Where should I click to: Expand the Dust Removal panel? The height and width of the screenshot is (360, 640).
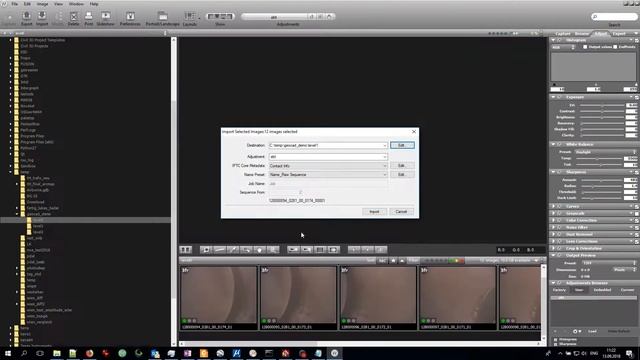[x=553, y=234]
